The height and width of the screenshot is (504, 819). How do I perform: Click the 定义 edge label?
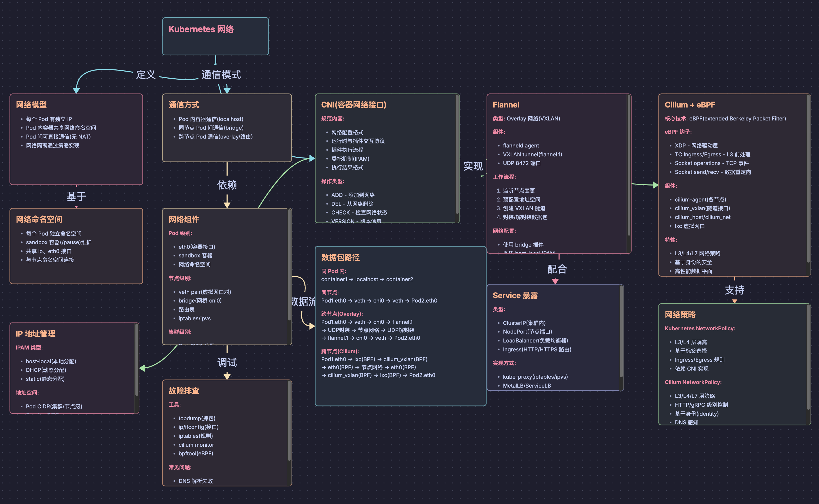click(x=146, y=74)
